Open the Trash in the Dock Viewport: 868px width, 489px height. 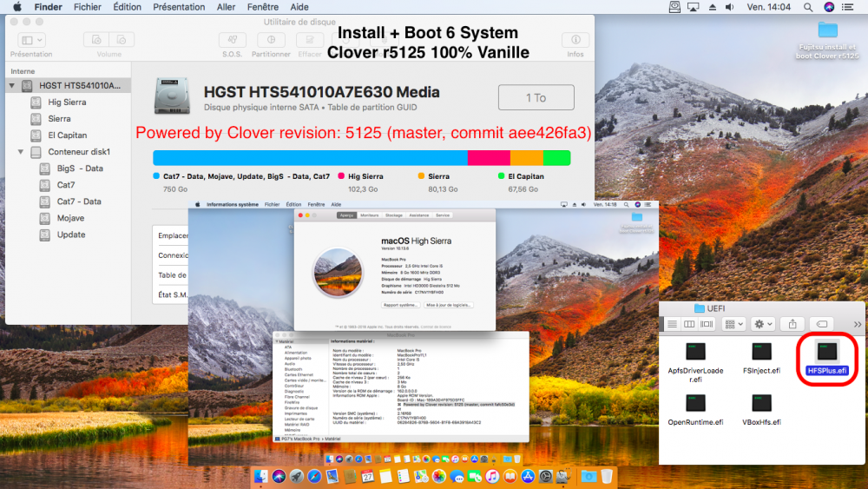pos(607,476)
